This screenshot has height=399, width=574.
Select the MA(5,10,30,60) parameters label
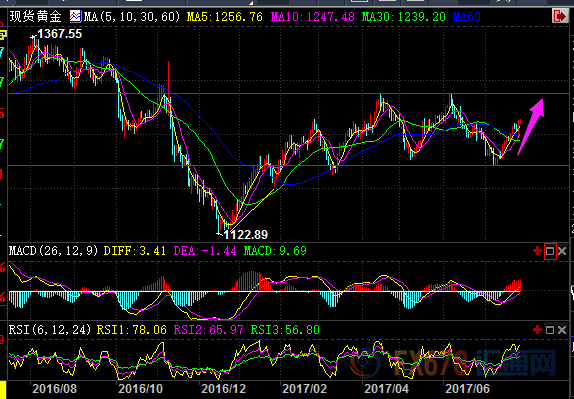132,17
